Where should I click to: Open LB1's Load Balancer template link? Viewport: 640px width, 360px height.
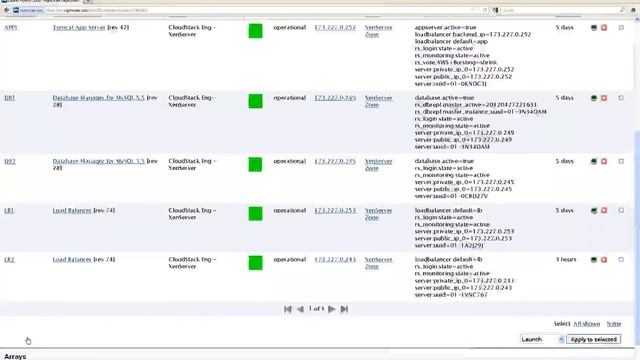coord(72,211)
